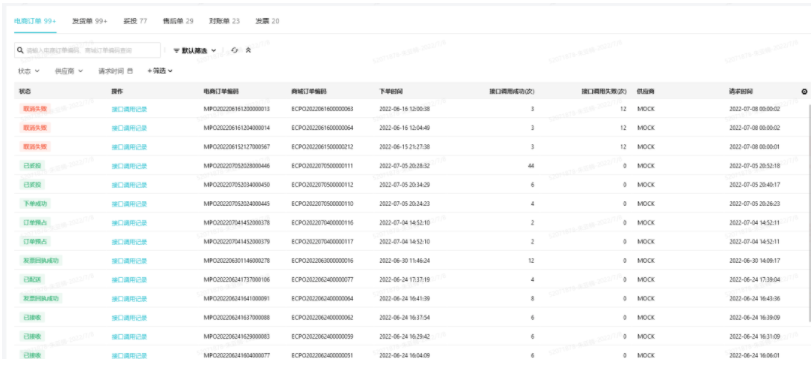Image resolution: width=811 pixels, height=374 pixels.
Task: Switch to the 发票 20 tab
Action: click(x=267, y=21)
